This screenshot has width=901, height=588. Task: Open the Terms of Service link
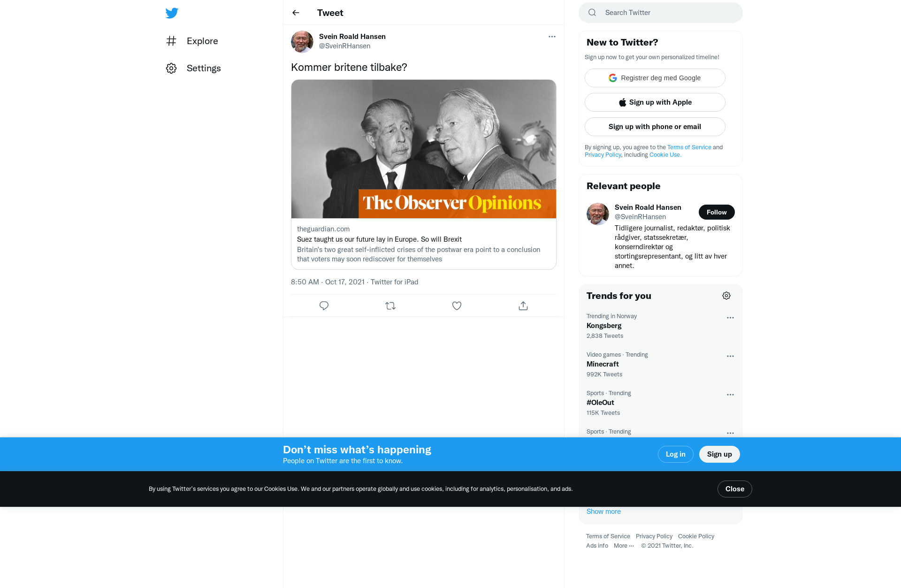689,147
